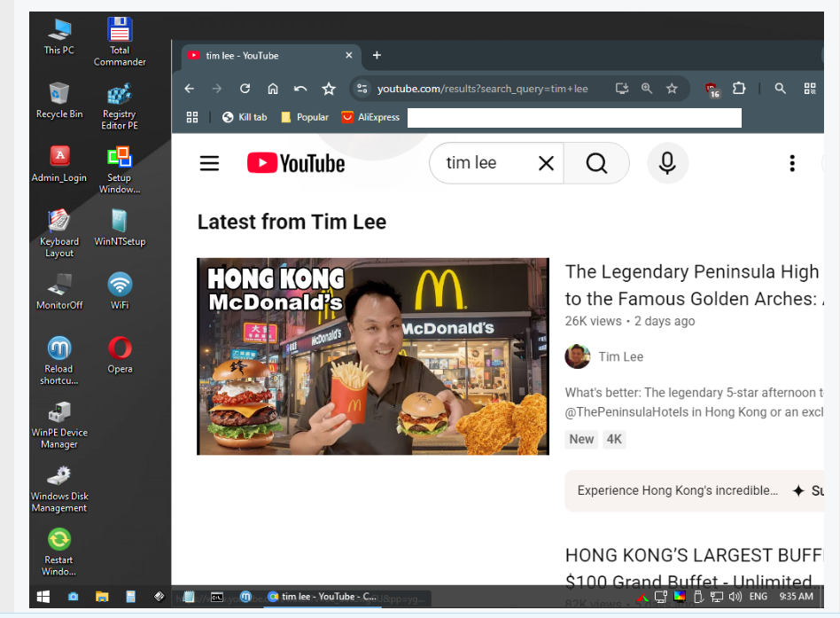Click the 'New' badge
The width and height of the screenshot is (840, 618).
point(581,439)
